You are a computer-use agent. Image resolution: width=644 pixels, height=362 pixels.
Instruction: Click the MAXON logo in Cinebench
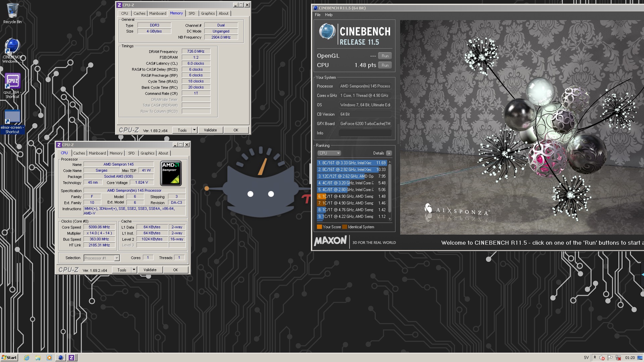point(330,240)
